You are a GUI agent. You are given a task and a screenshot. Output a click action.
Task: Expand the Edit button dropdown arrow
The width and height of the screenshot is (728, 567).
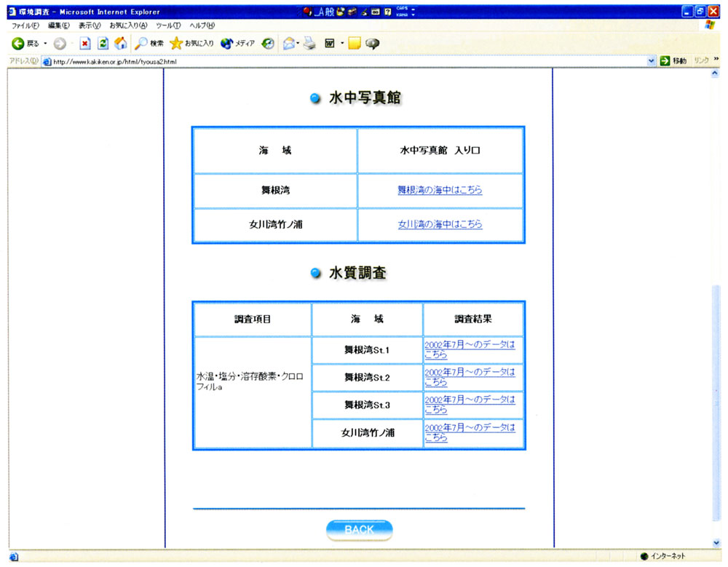pyautogui.click(x=342, y=44)
